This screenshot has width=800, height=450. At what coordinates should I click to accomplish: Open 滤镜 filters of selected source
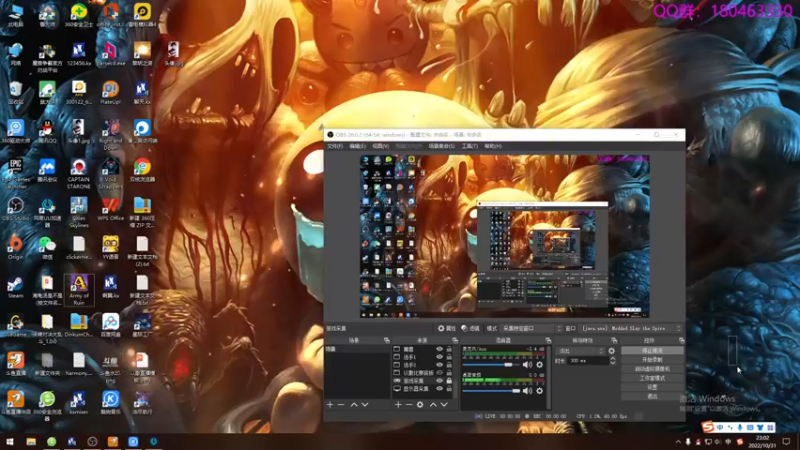470,329
